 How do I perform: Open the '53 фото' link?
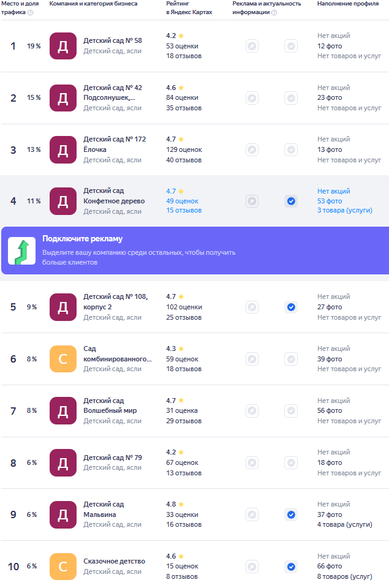point(330,201)
